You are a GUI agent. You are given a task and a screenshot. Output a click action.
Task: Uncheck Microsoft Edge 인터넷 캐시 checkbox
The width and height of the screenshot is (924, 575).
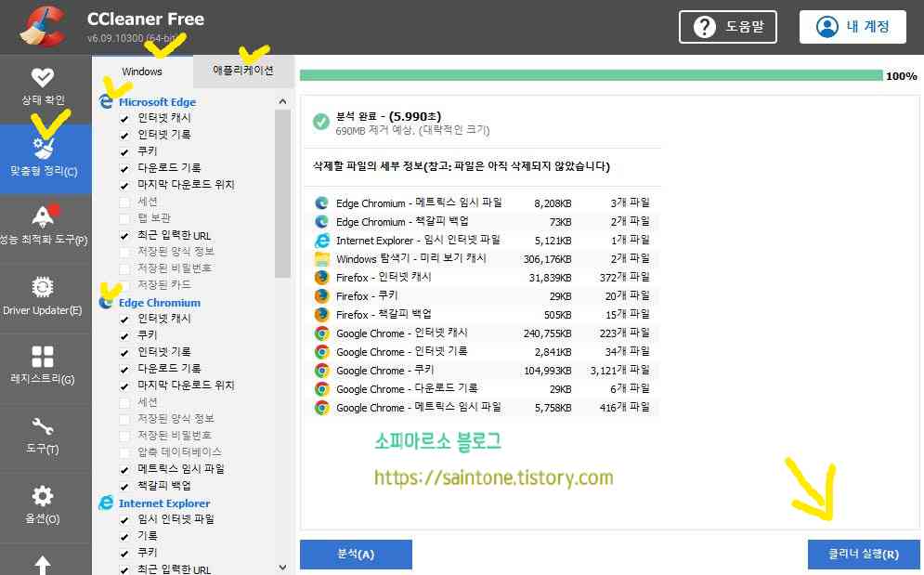point(124,119)
